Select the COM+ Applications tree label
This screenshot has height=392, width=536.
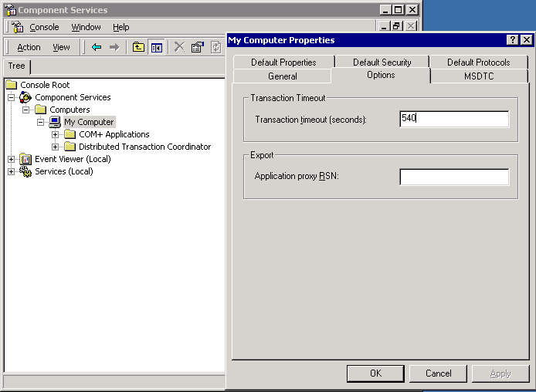114,134
